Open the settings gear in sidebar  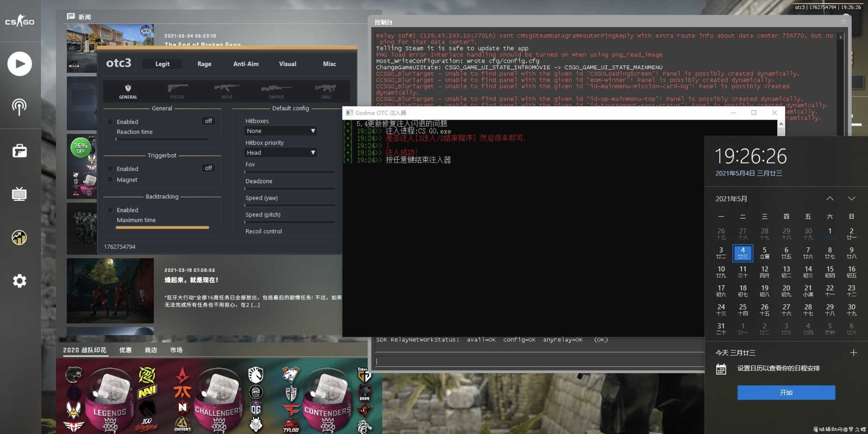[x=19, y=281]
